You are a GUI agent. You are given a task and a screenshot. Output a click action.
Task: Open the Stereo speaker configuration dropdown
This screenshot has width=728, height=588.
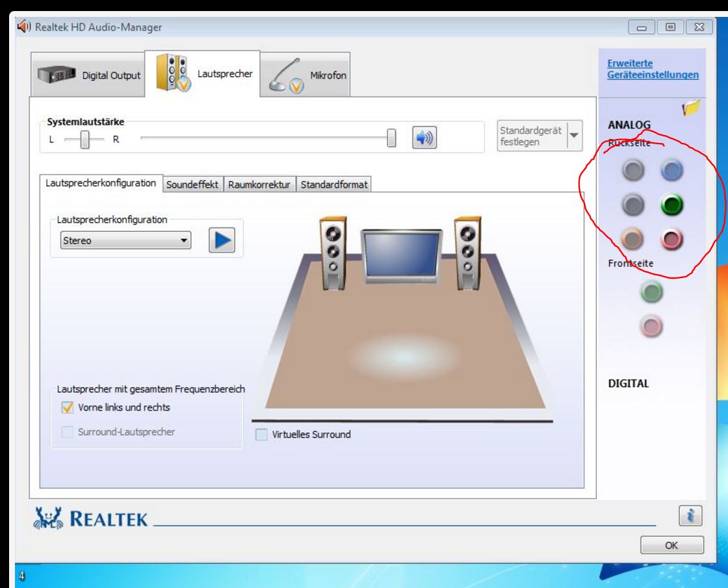pos(126,240)
